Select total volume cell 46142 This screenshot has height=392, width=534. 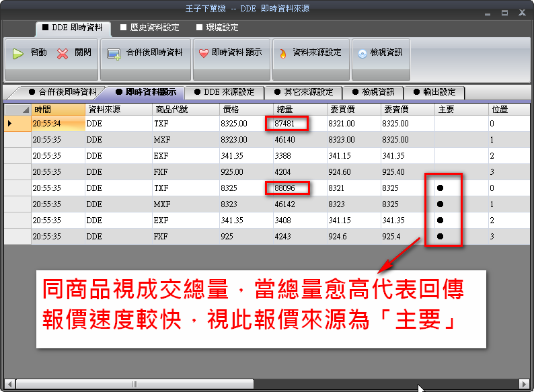[x=301, y=204]
